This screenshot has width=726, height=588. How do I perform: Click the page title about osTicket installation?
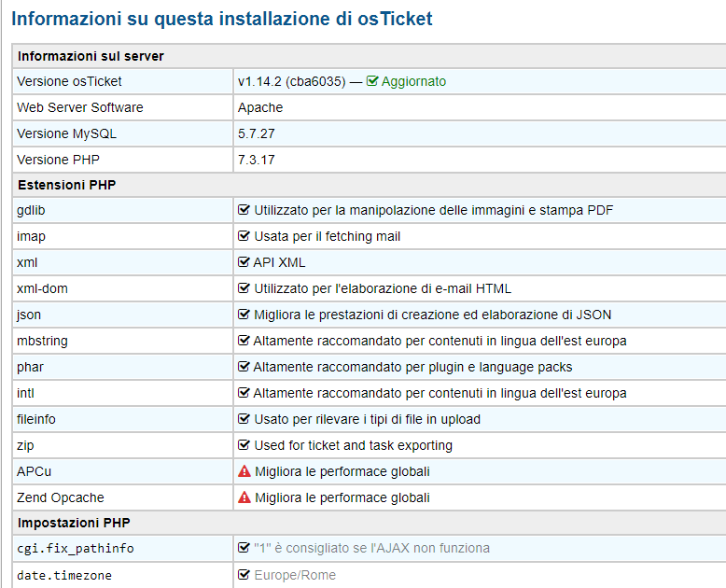[x=222, y=18]
